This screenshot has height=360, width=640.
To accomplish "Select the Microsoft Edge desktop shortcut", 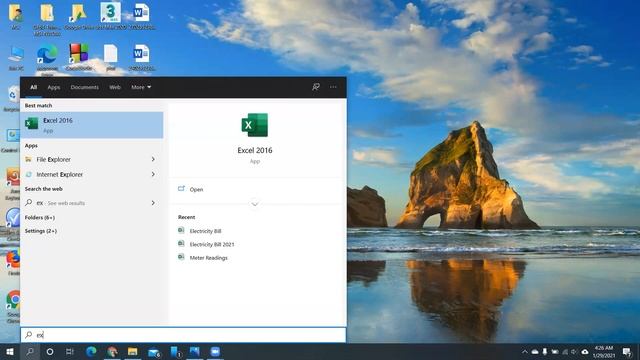I will 47,60.
